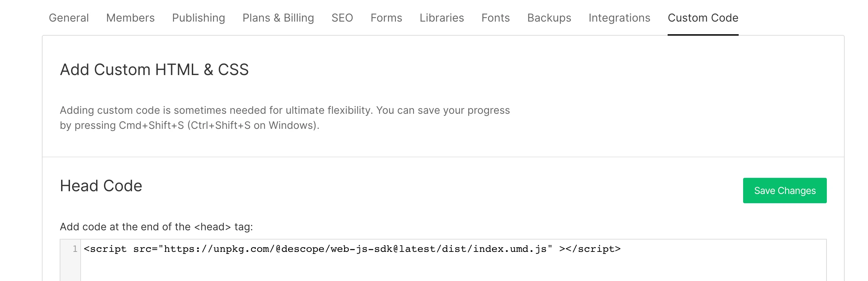The width and height of the screenshot is (868, 281).
Task: Click the Head Code section heading
Action: [x=101, y=186]
